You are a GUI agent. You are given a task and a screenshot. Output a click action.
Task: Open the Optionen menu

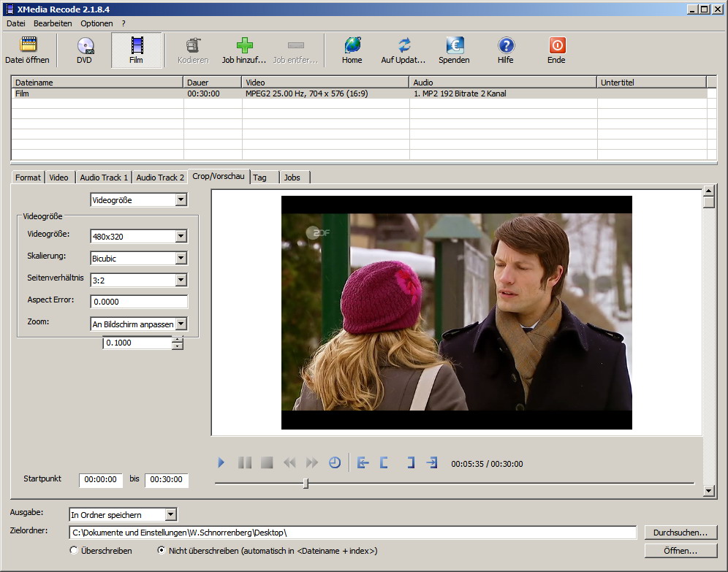click(x=96, y=23)
